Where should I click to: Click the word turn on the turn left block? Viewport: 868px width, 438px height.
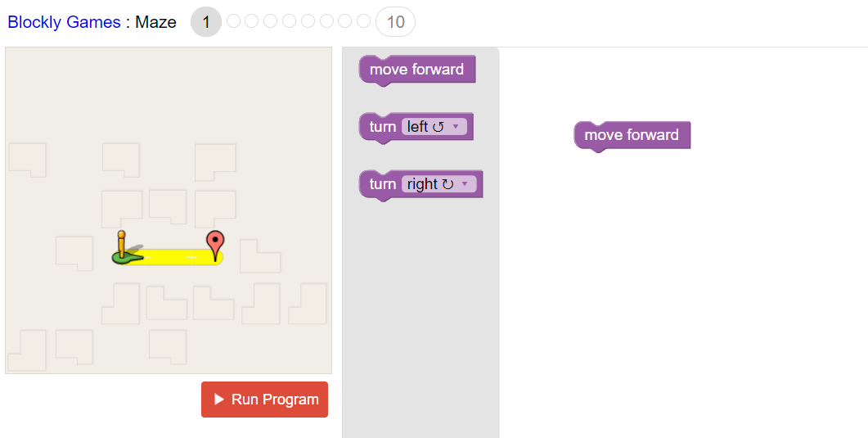coord(382,127)
